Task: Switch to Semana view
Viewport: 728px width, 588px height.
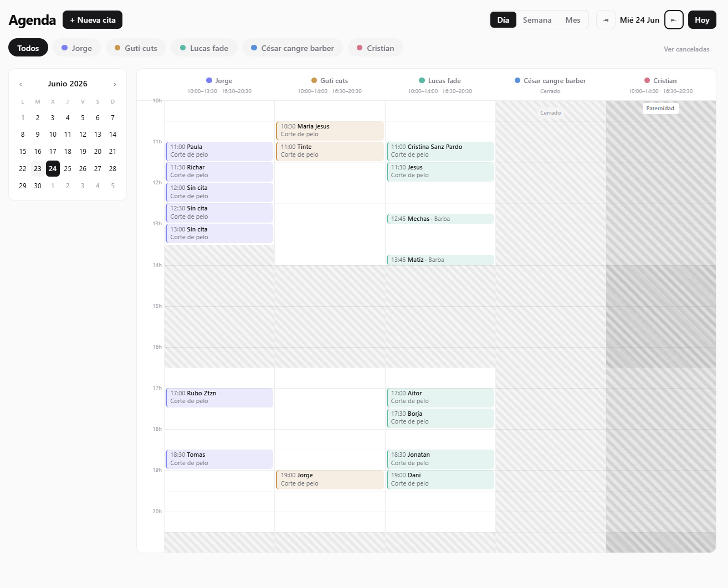Action: point(537,20)
